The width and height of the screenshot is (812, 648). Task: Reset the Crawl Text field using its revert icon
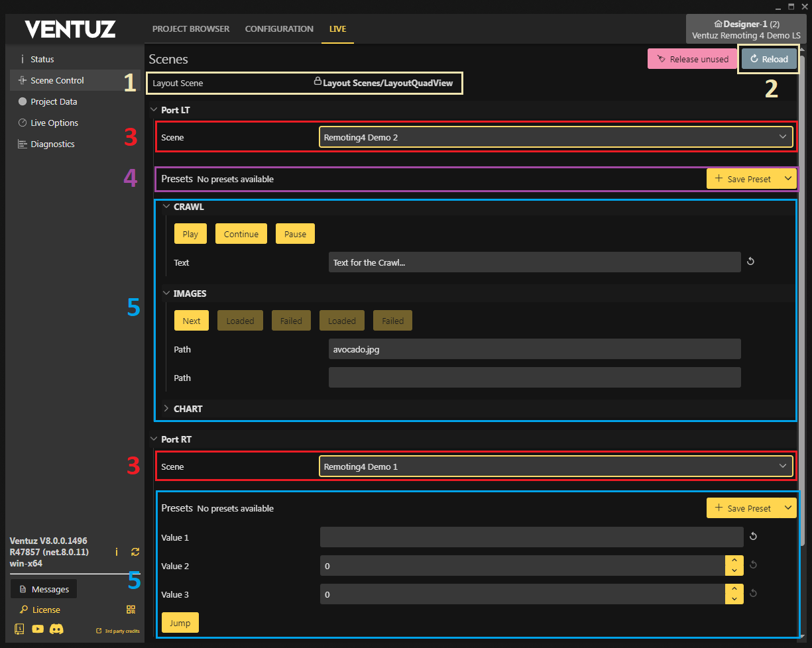click(750, 262)
